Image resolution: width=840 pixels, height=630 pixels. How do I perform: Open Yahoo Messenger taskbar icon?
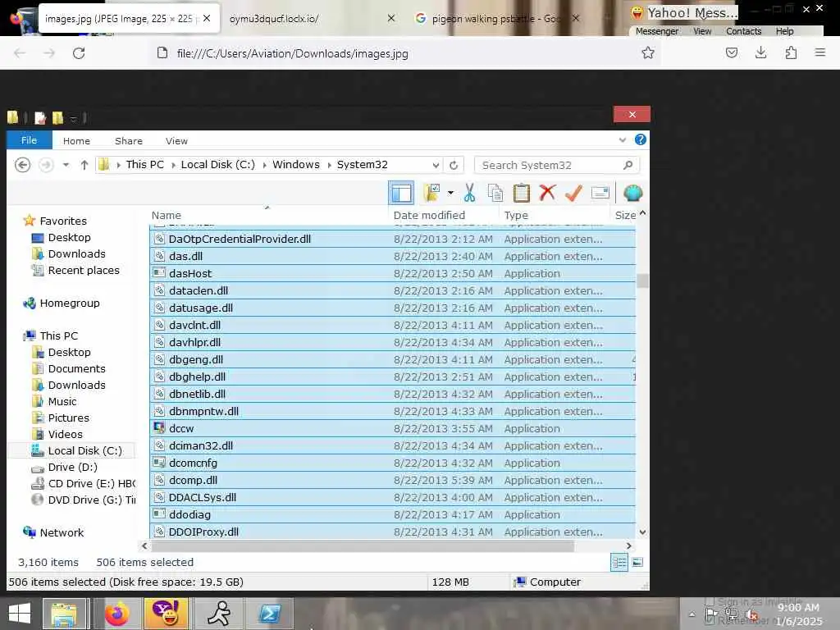tap(166, 614)
